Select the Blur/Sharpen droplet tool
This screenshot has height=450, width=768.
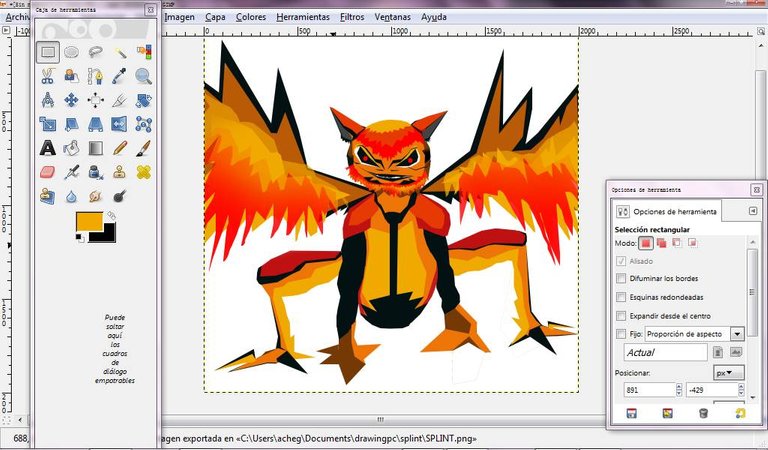[x=72, y=196]
